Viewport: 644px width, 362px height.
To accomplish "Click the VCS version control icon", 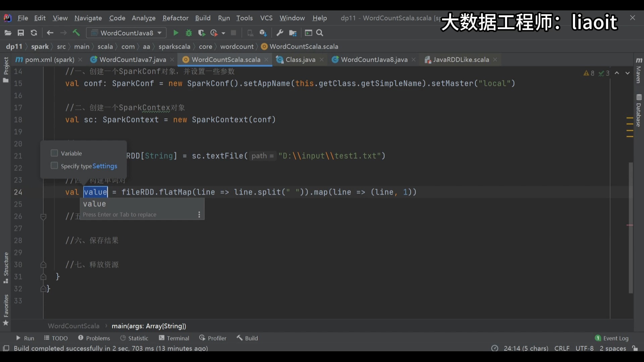I will tap(266, 18).
